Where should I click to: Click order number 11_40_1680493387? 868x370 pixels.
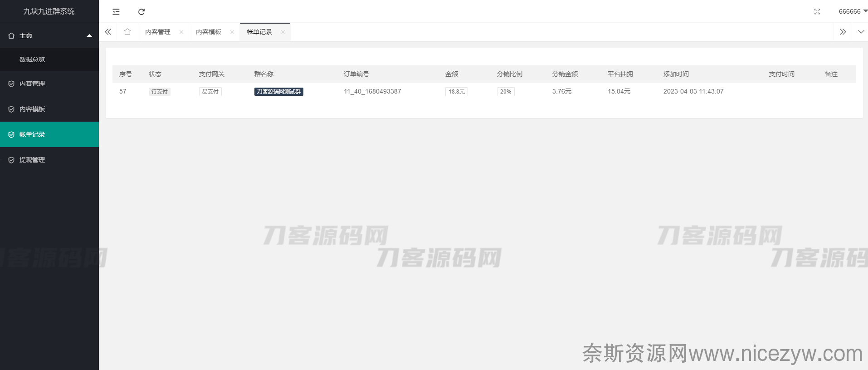[x=372, y=91]
